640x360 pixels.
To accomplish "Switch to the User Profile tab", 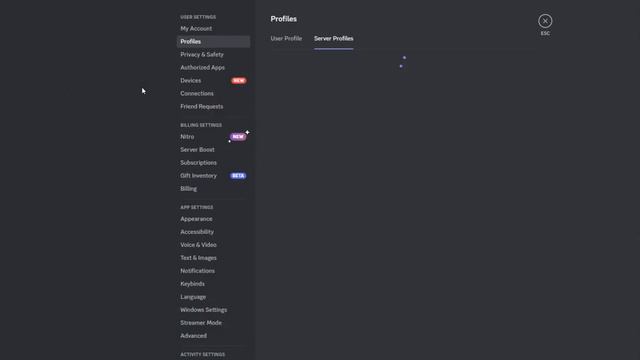I will point(286,38).
